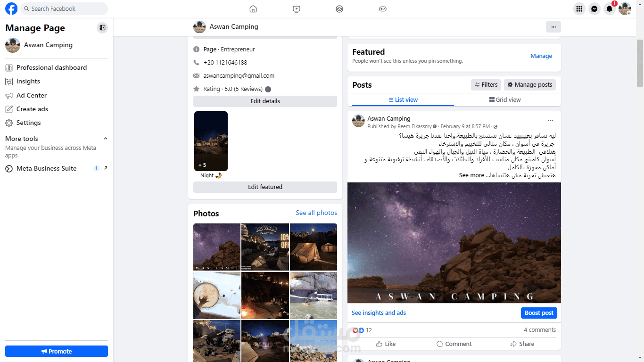The image size is (644, 362).
Task: Open the apps grid menu icon
Action: (579, 8)
